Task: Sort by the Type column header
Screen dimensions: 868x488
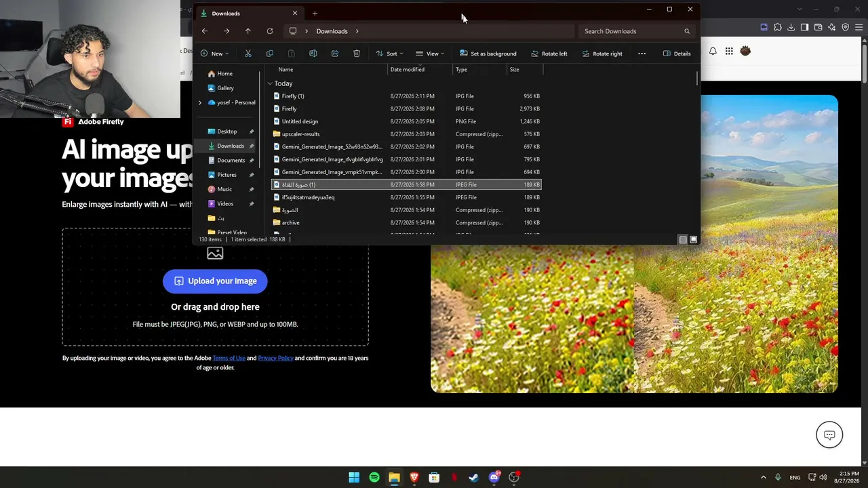Action: [462, 69]
